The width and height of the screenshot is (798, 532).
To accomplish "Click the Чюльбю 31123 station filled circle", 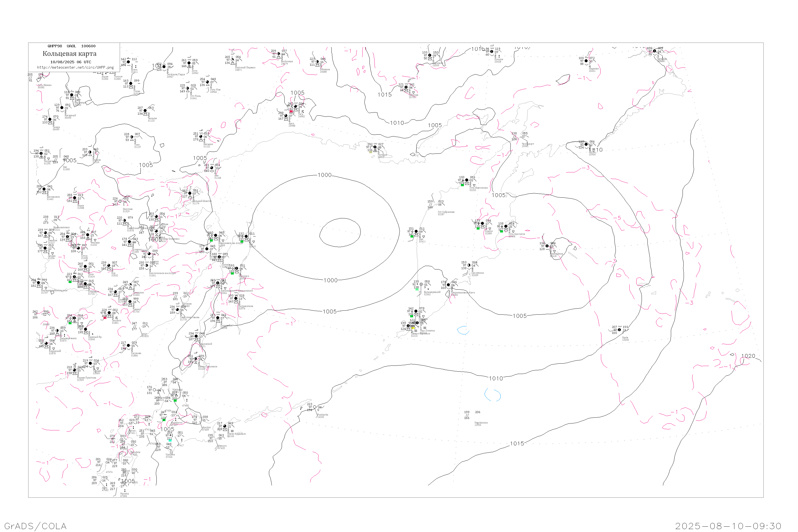I will [145, 111].
